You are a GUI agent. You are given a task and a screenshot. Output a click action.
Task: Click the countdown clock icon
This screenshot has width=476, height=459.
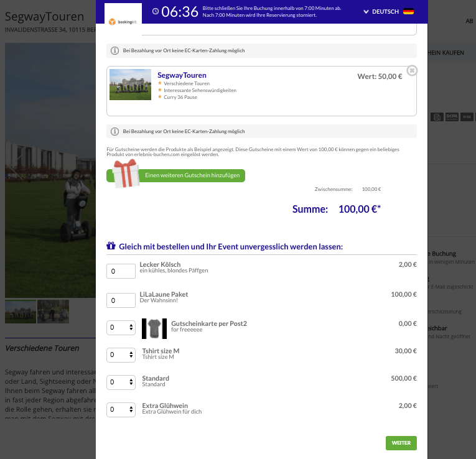(156, 12)
